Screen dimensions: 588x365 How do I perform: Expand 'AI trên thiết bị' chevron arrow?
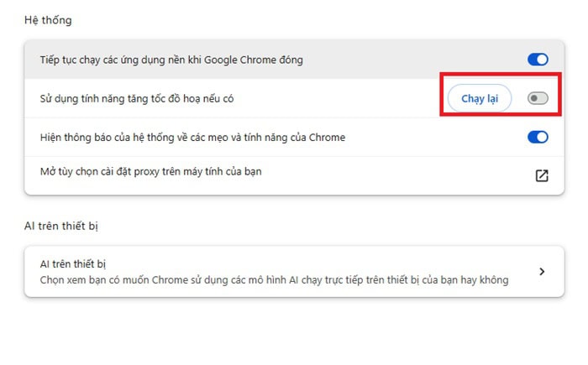pyautogui.click(x=542, y=271)
